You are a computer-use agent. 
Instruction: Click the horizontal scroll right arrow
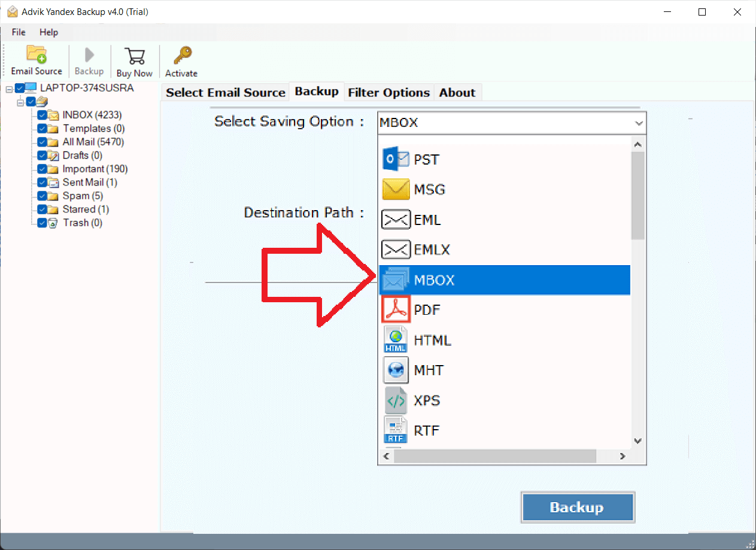tap(623, 457)
